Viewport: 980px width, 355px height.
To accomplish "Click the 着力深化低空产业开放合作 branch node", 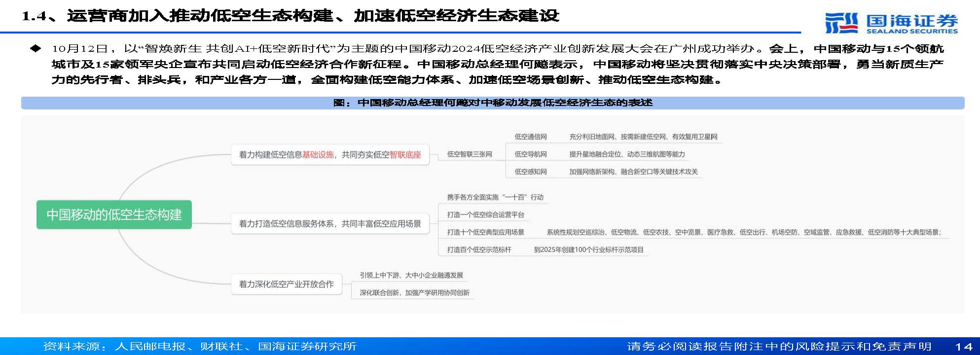I will pyautogui.click(x=286, y=284).
